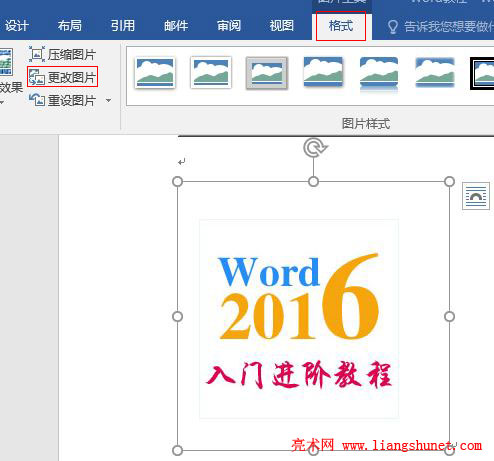This screenshot has width=494, height=461.
Task: Apply the black double-frame picture style
Action: point(482,73)
